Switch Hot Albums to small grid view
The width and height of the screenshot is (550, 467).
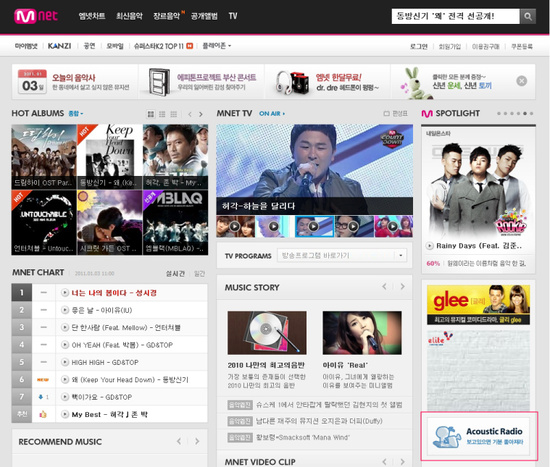(x=173, y=114)
